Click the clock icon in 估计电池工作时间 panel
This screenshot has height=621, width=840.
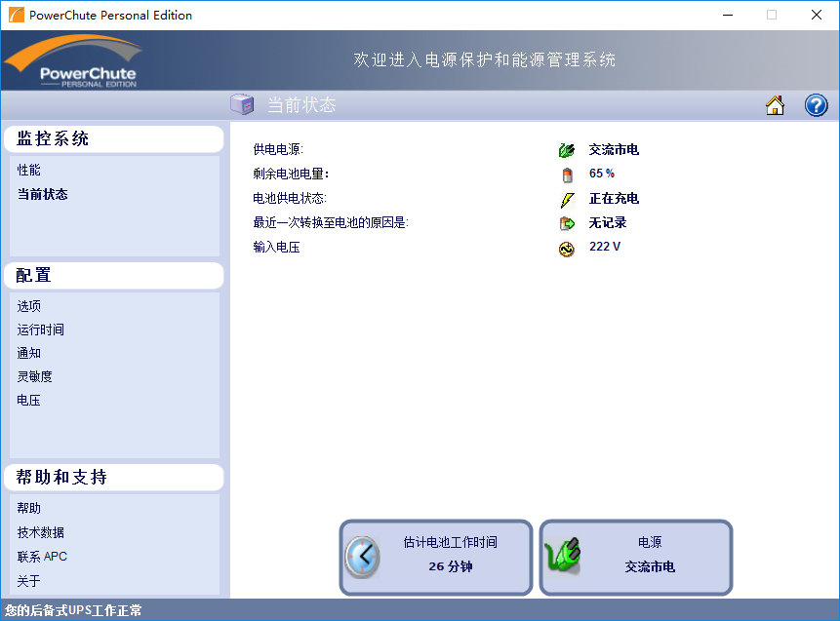(x=362, y=558)
